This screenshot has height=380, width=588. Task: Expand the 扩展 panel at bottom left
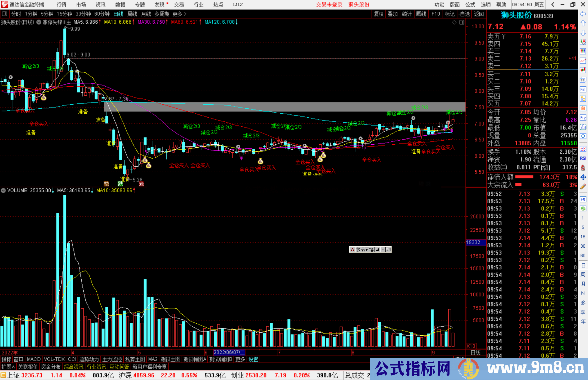[x=8, y=367]
